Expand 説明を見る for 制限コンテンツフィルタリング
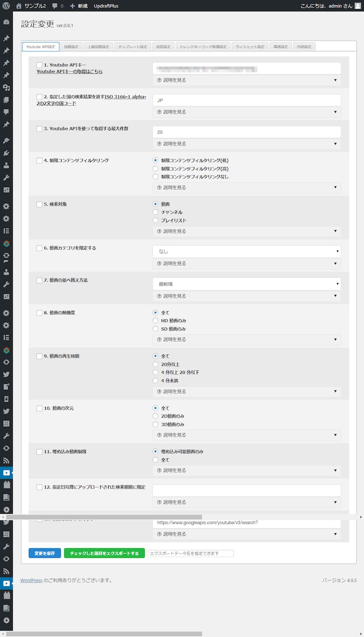364x637 pixels. click(x=247, y=188)
